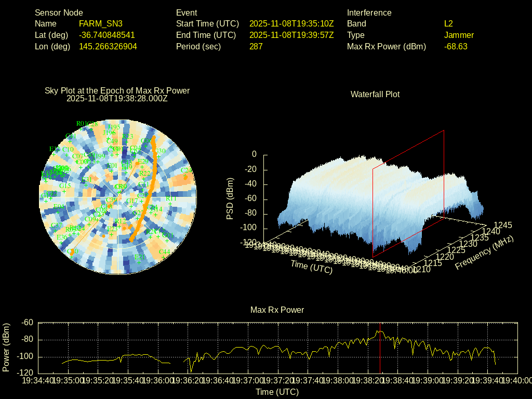Select the L2 band value
532x399 pixels.
click(448, 23)
